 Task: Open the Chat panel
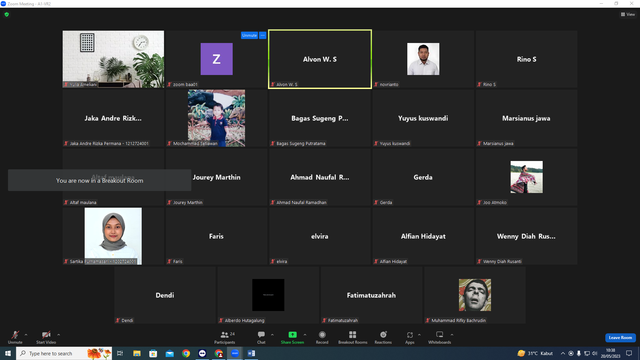tap(261, 337)
